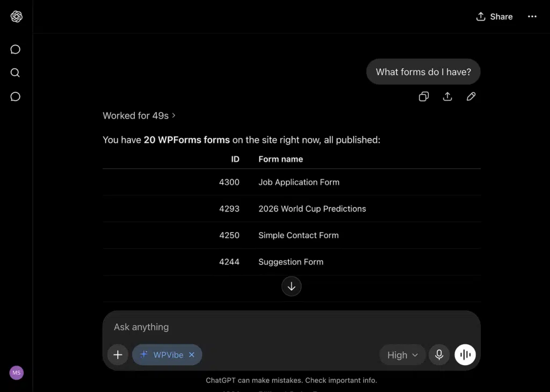
Task: Select ID 4244 cell
Action: click(x=229, y=262)
